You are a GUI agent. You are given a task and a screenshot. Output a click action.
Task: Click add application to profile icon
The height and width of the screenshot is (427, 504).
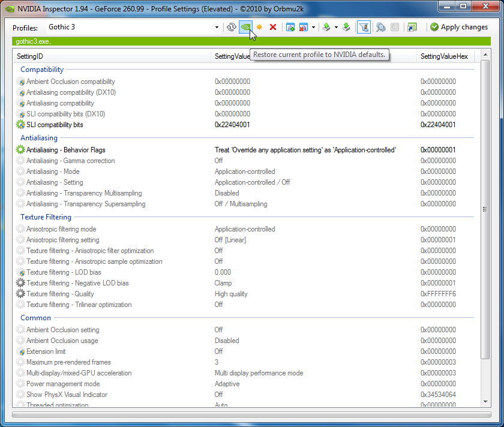(x=290, y=27)
